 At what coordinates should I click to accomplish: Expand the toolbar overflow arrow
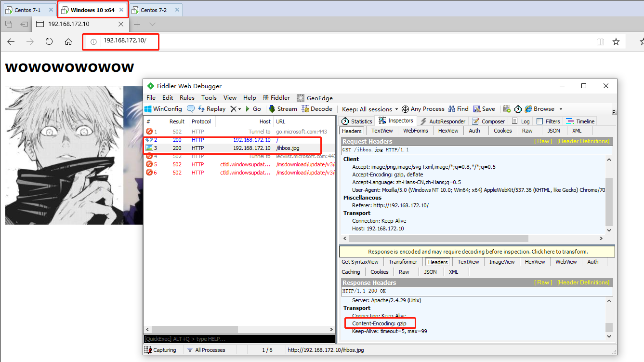614,112
